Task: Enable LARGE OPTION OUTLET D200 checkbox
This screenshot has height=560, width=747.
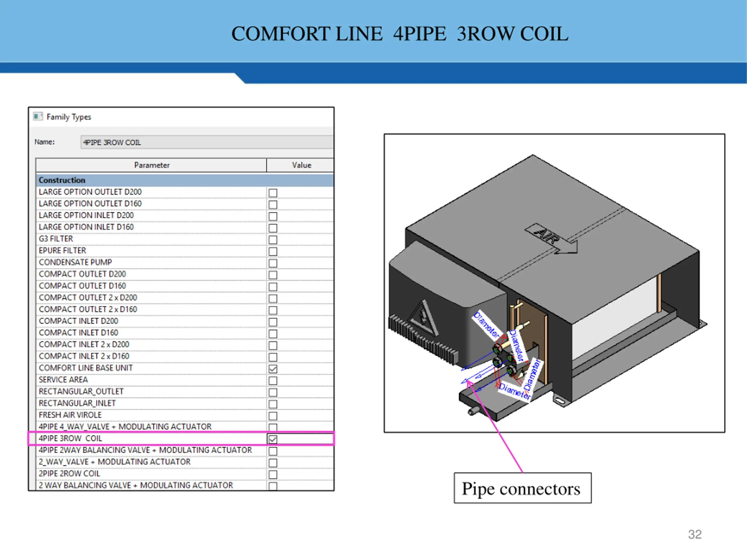Action: (x=273, y=193)
